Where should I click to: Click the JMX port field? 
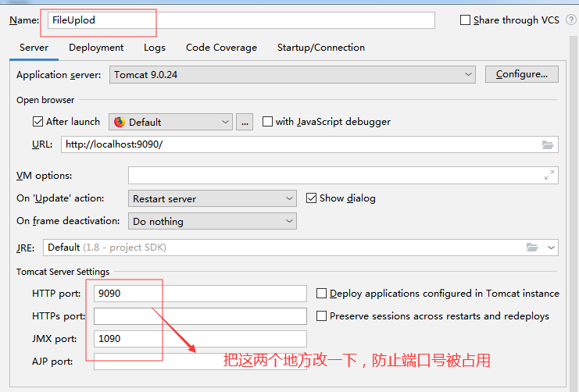(x=200, y=339)
